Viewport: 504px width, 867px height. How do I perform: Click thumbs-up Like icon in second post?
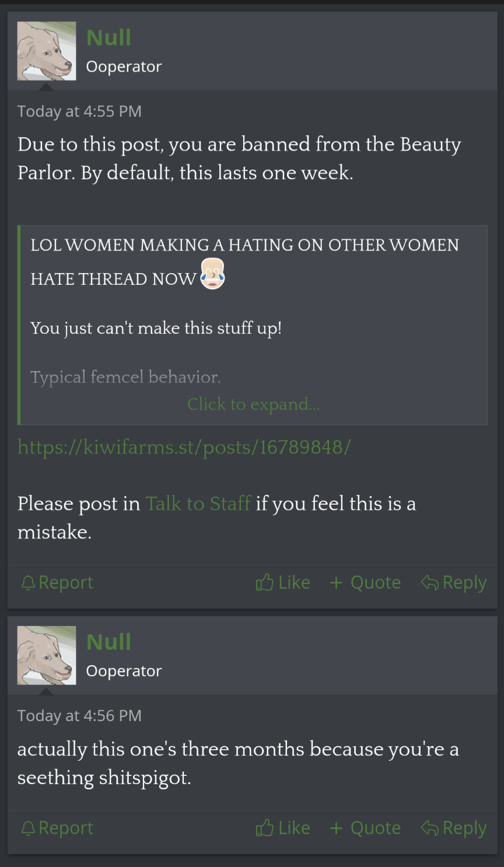pos(264,828)
